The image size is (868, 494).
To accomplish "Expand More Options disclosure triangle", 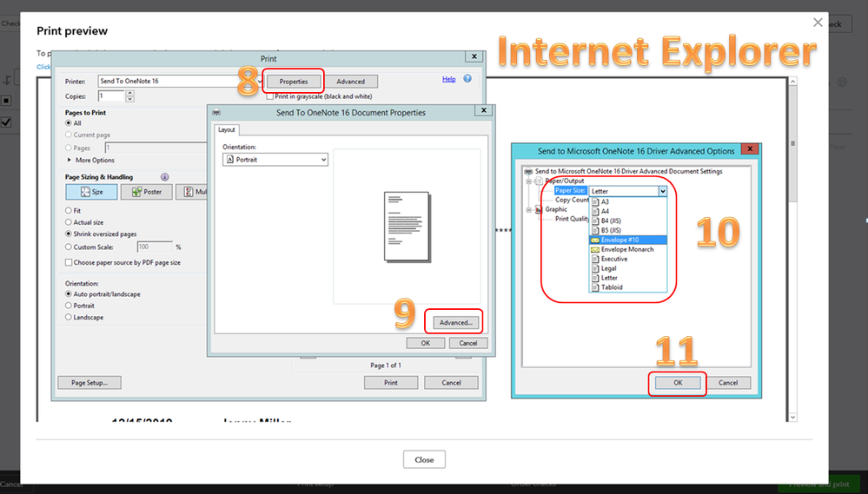I will click(70, 160).
